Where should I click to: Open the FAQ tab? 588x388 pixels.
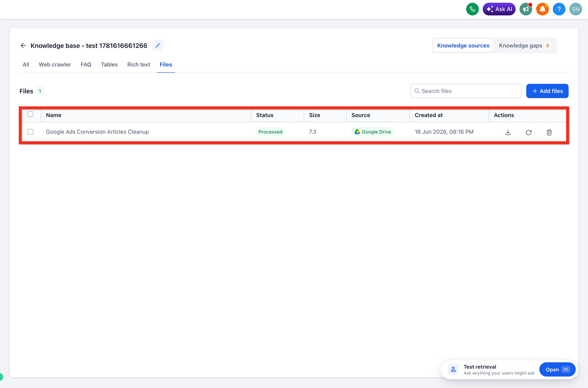pyautogui.click(x=86, y=65)
